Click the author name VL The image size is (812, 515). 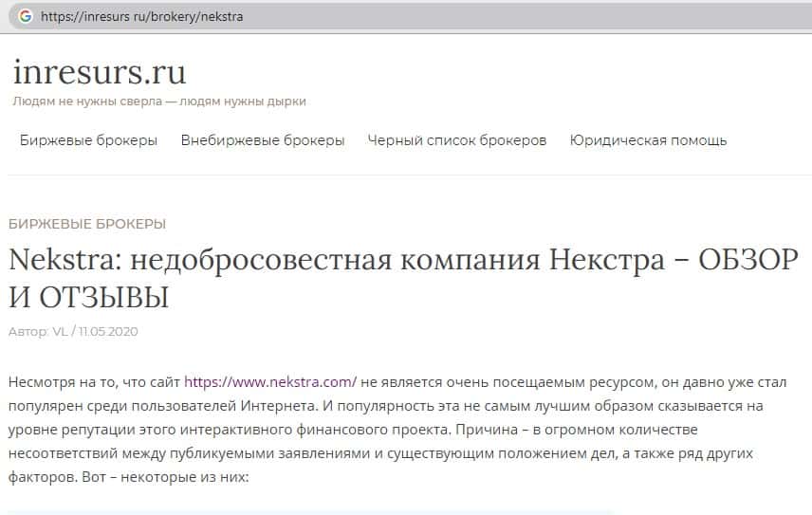[x=60, y=331]
